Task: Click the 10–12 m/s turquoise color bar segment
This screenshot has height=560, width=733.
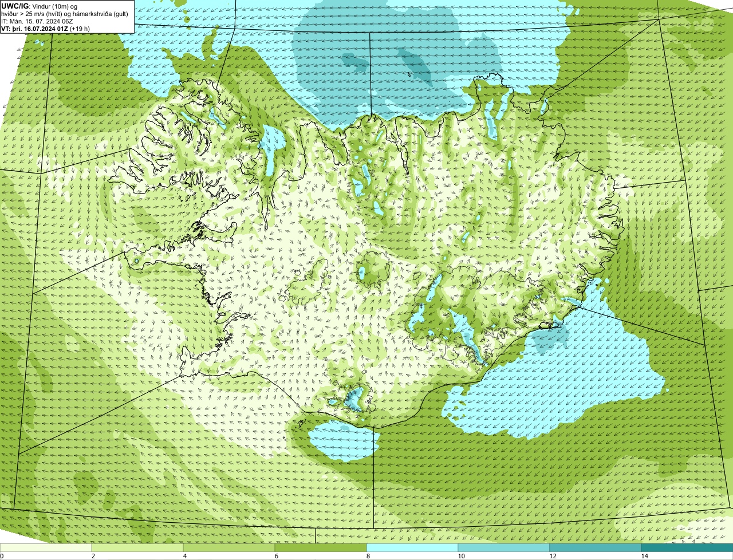Action: pos(504,548)
